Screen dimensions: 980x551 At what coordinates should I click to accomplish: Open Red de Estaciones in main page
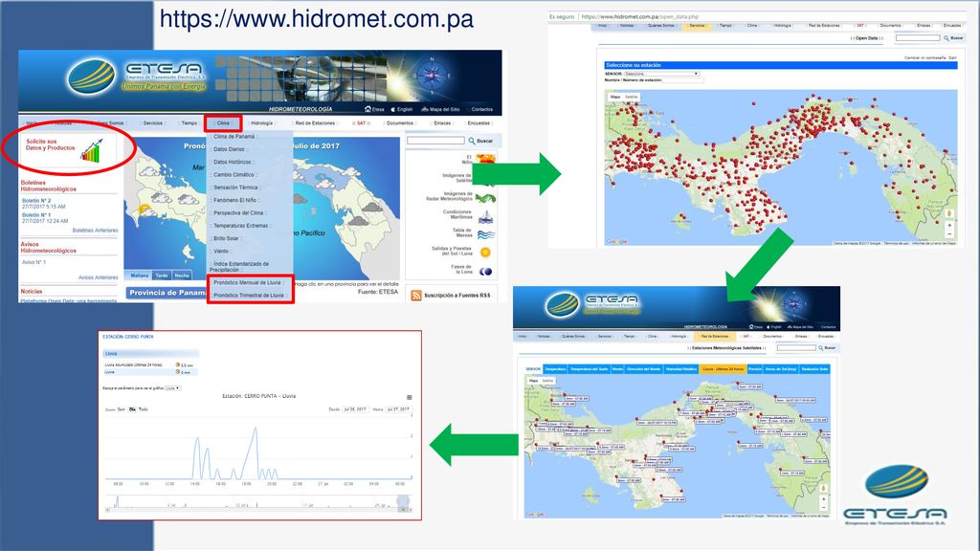(x=315, y=123)
